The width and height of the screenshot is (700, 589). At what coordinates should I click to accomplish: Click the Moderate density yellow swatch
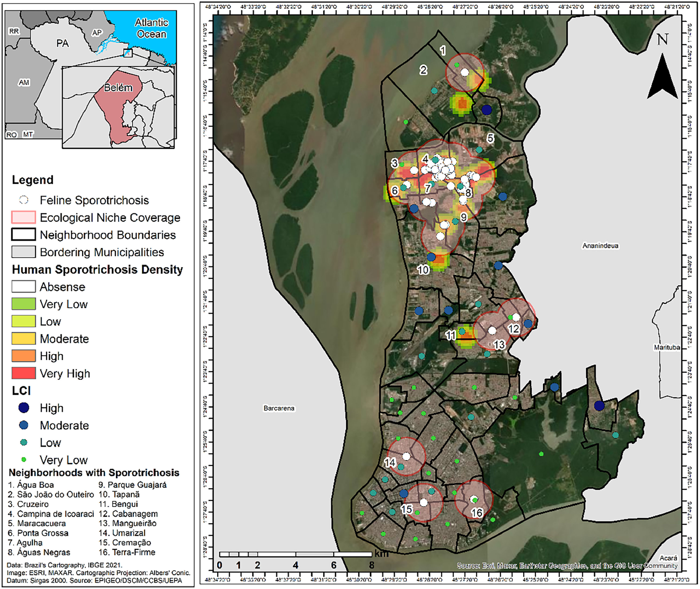[24, 339]
